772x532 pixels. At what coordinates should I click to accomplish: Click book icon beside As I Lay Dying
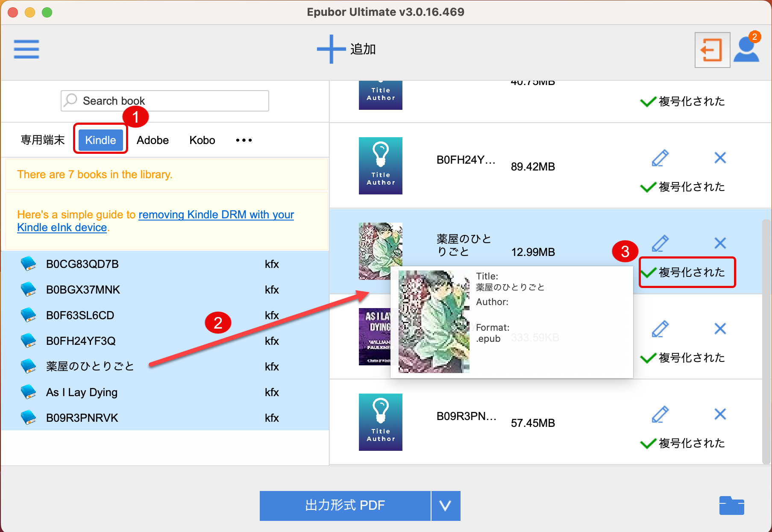[x=29, y=392]
